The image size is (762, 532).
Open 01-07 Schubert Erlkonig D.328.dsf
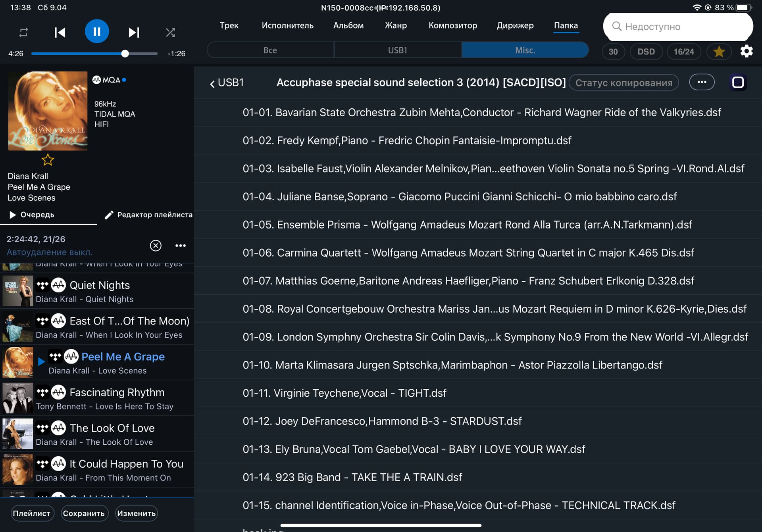[478, 280]
